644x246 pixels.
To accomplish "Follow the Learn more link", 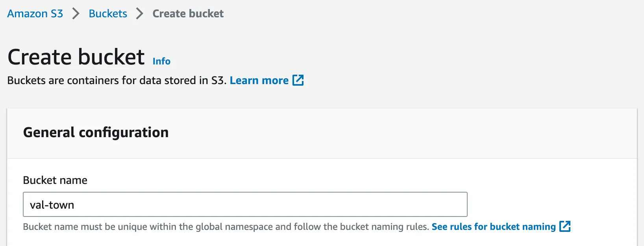I will [x=259, y=81].
